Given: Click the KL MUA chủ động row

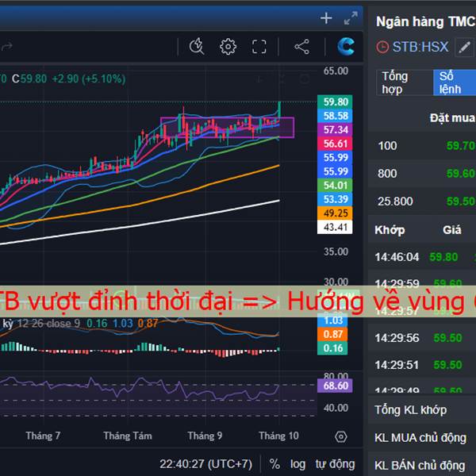Looking at the screenshot, I should [422, 438].
